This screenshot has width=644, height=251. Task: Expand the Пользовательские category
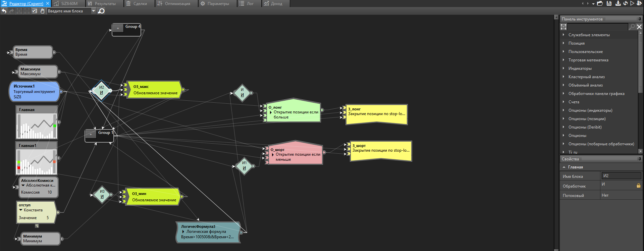pos(563,52)
